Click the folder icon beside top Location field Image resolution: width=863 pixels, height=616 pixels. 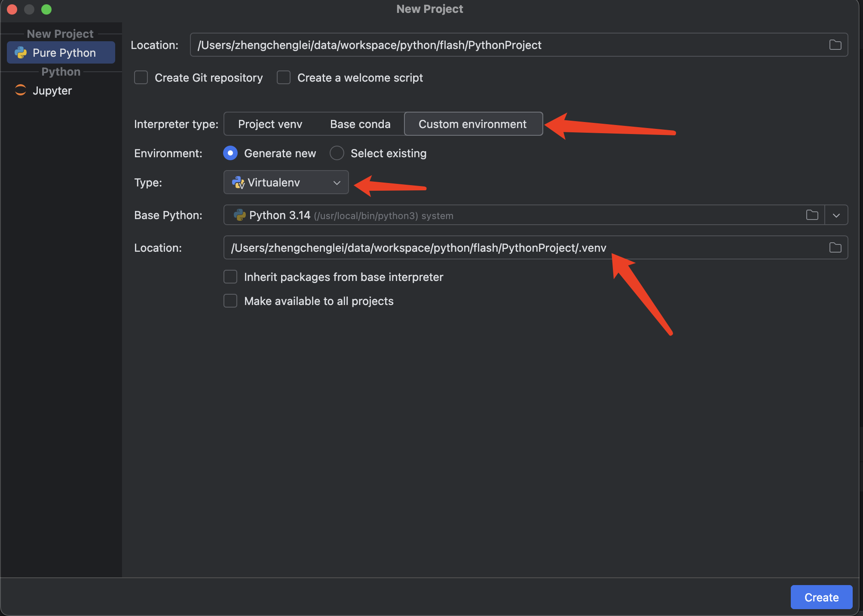[x=835, y=45]
